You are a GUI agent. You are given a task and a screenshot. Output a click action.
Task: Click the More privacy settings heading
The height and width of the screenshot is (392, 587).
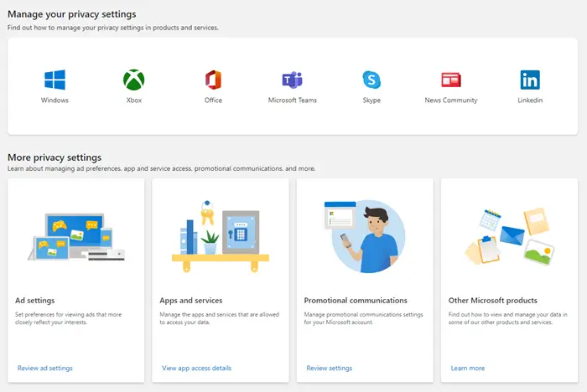[x=55, y=157]
